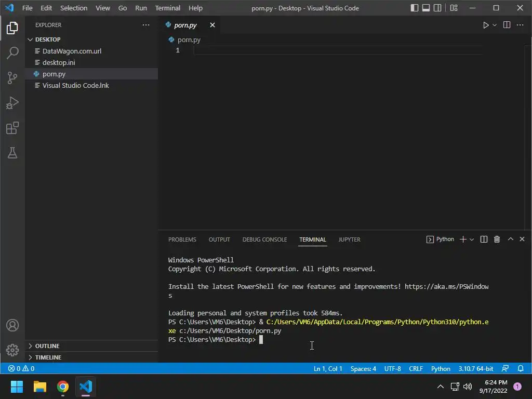532x399 pixels.
Task: Open the Selection menu
Action: pos(74,8)
